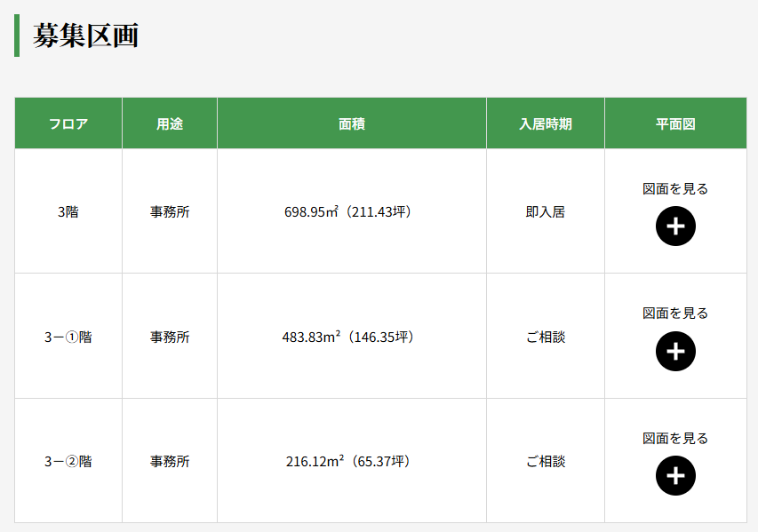
Task: Click the フロア column header
Action: (68, 123)
